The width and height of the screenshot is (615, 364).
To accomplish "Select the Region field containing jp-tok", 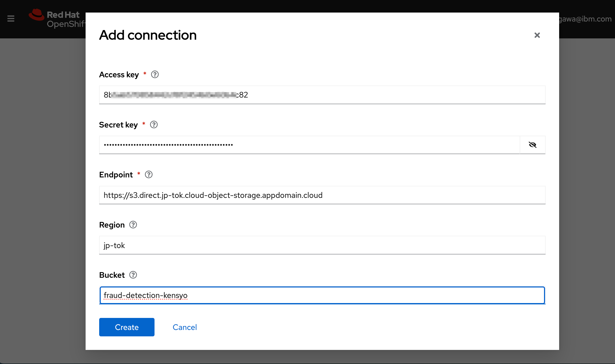I will [322, 245].
